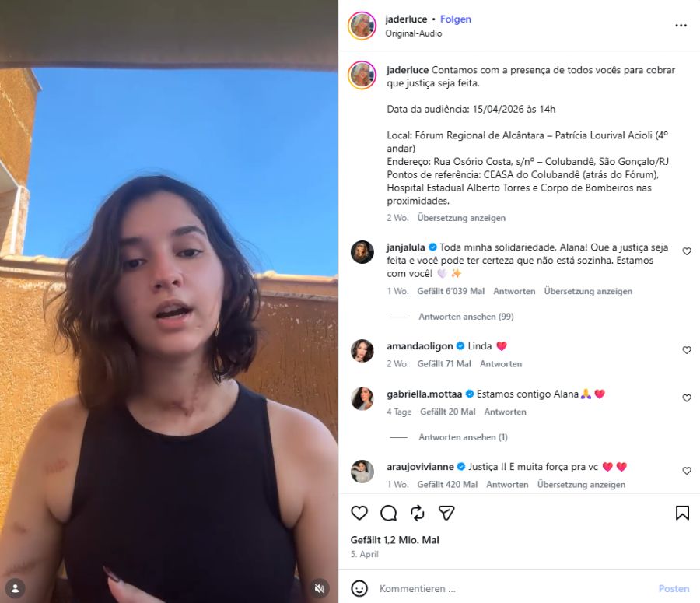Like amandaoligon's comment
The height and width of the screenshot is (603, 700).
[x=687, y=350]
